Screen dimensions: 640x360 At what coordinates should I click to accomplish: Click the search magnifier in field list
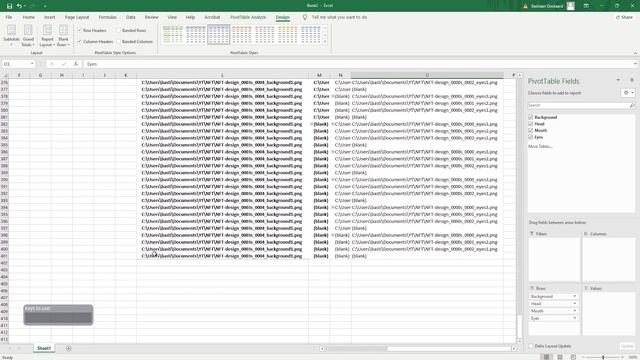(632, 105)
